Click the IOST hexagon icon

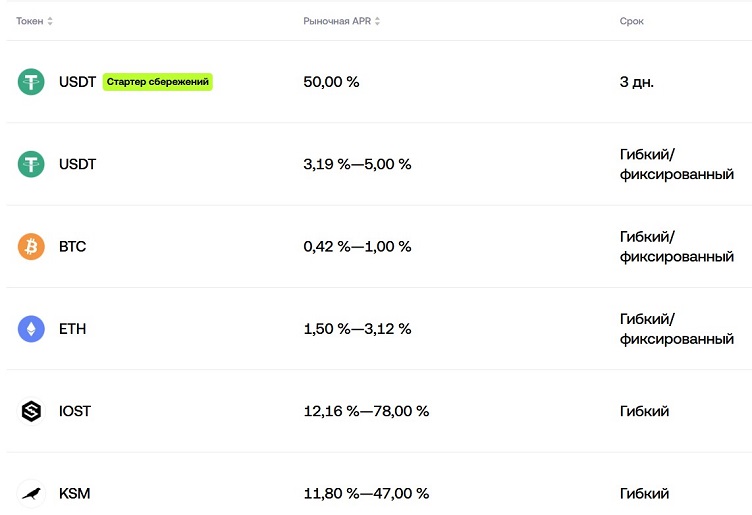click(31, 411)
